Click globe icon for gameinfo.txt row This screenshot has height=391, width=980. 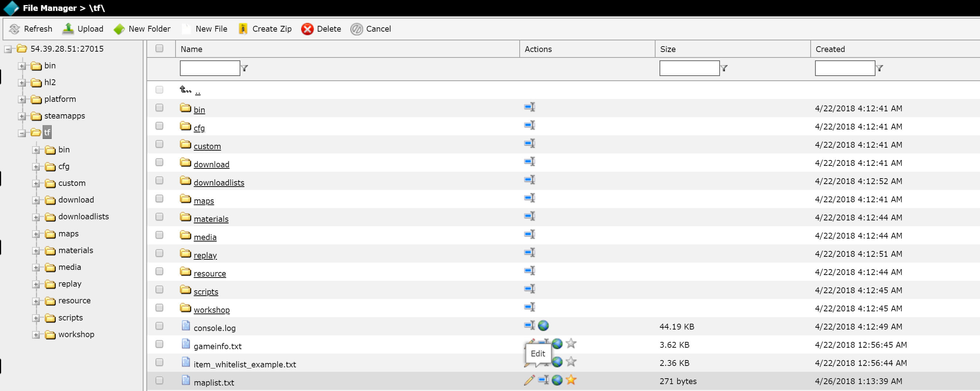pos(557,344)
